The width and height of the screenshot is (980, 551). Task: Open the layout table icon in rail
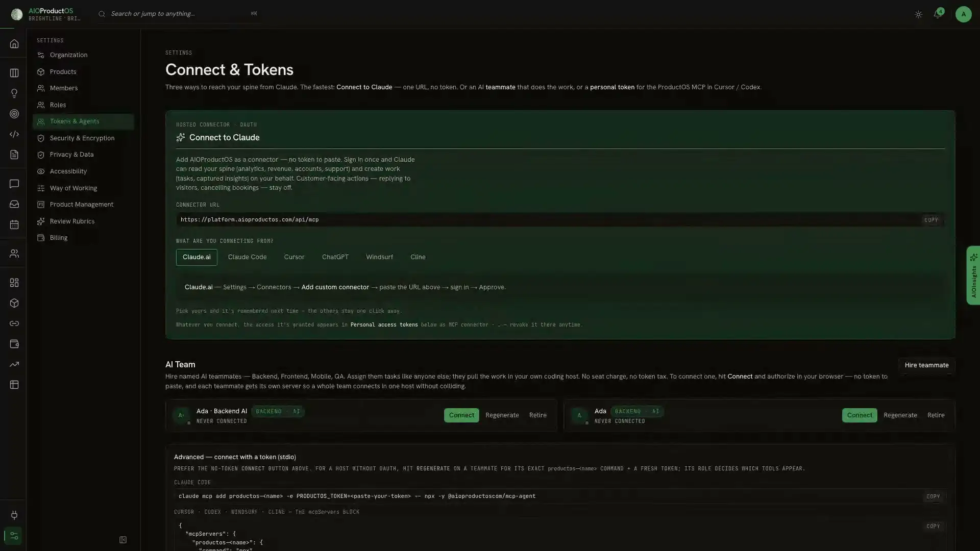(x=14, y=385)
